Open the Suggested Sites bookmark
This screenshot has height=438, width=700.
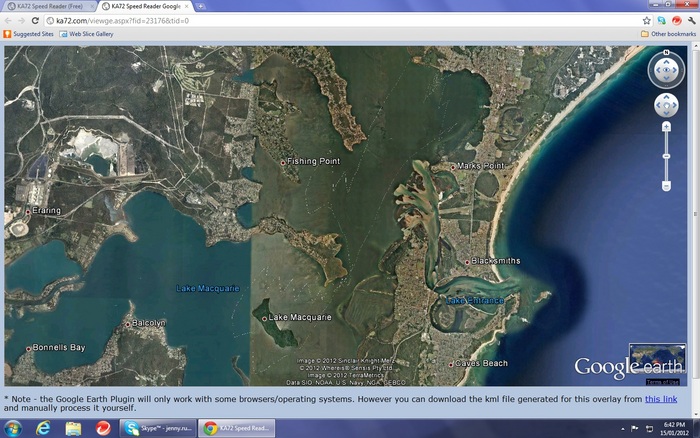pyautogui.click(x=30, y=33)
